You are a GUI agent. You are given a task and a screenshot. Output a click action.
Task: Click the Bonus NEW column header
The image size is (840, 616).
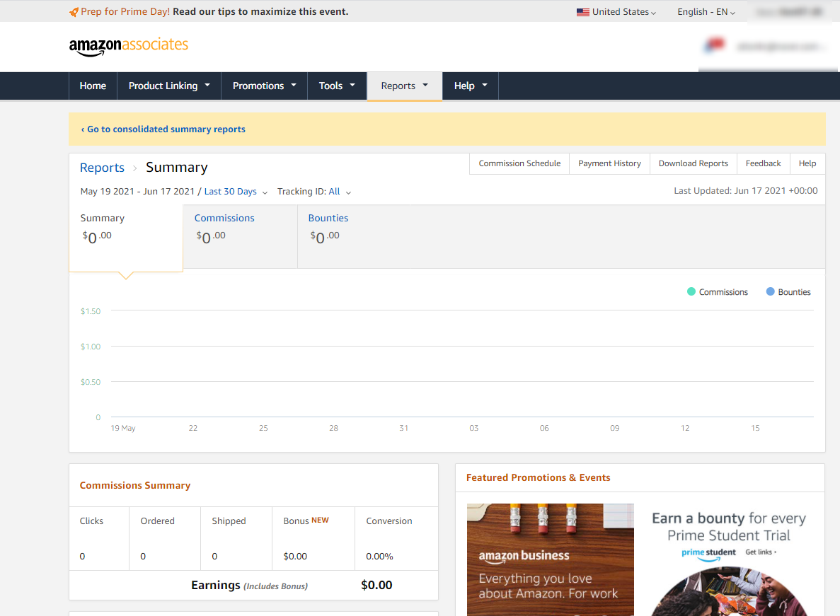pos(306,521)
